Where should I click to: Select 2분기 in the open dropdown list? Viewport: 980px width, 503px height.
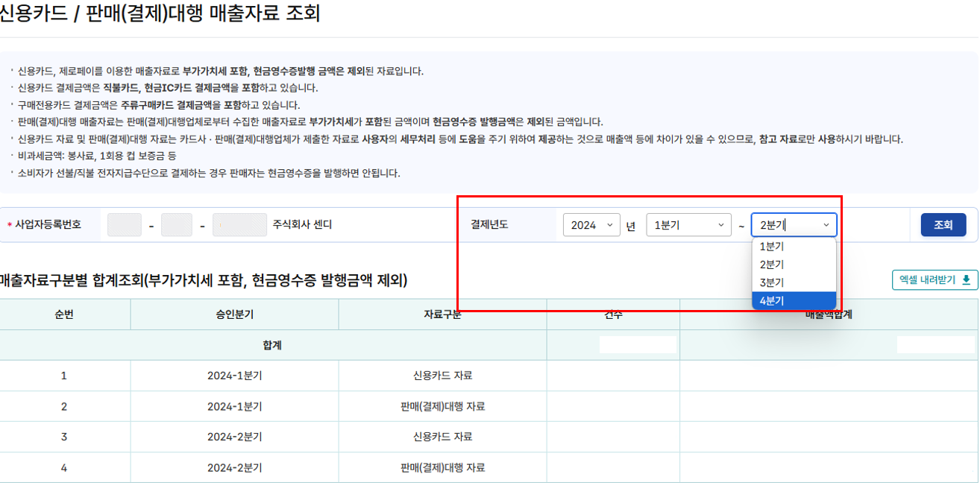point(794,265)
